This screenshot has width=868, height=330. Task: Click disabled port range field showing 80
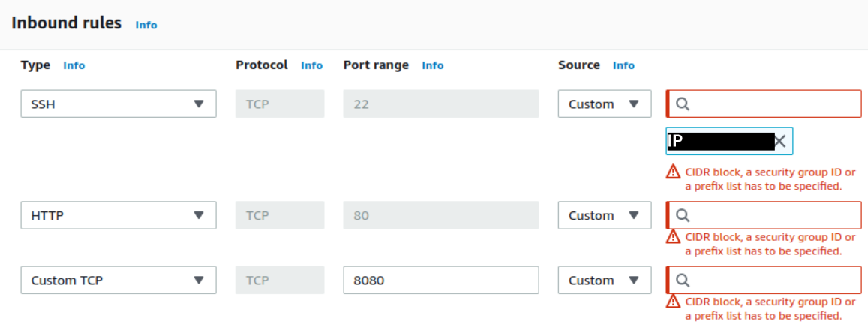click(441, 215)
